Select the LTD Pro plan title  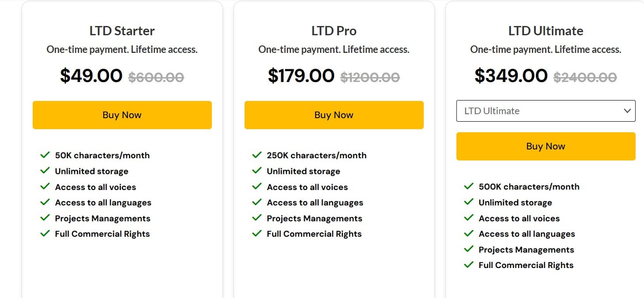pyautogui.click(x=334, y=30)
